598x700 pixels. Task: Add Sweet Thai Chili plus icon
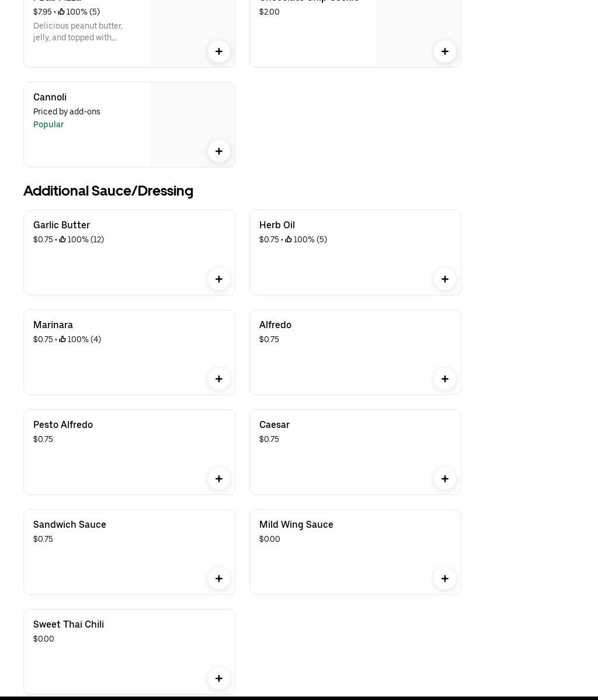tap(219, 678)
